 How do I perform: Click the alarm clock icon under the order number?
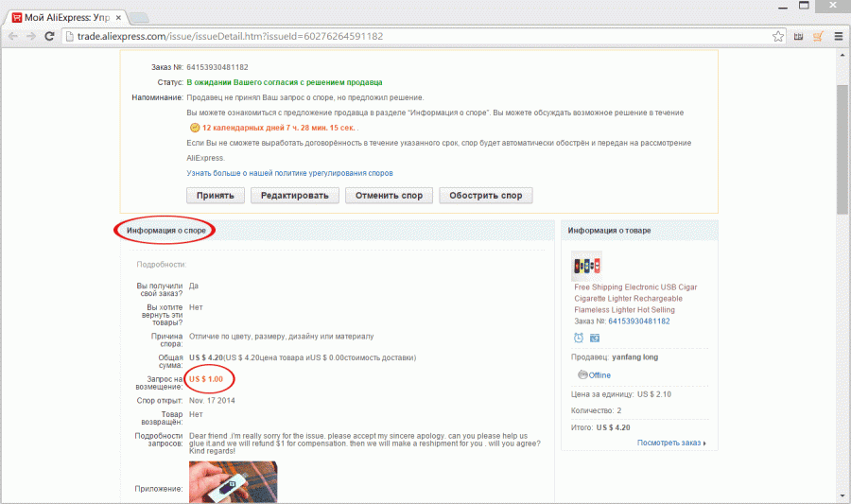579,338
